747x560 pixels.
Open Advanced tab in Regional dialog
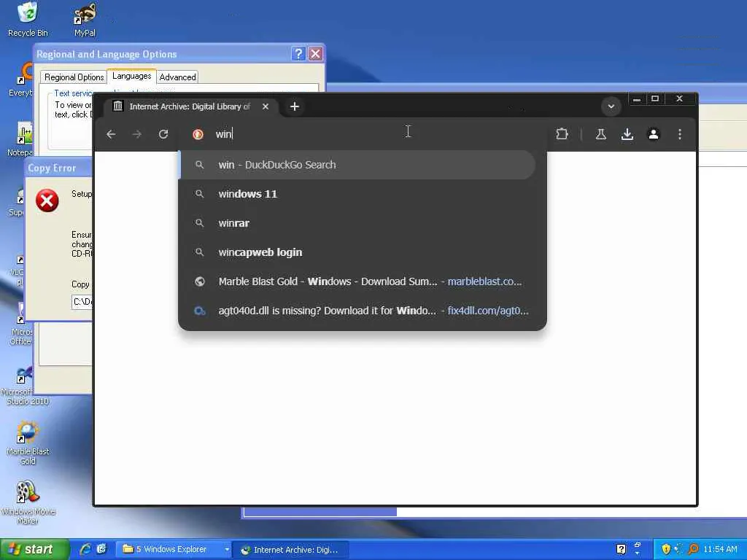pyautogui.click(x=177, y=77)
